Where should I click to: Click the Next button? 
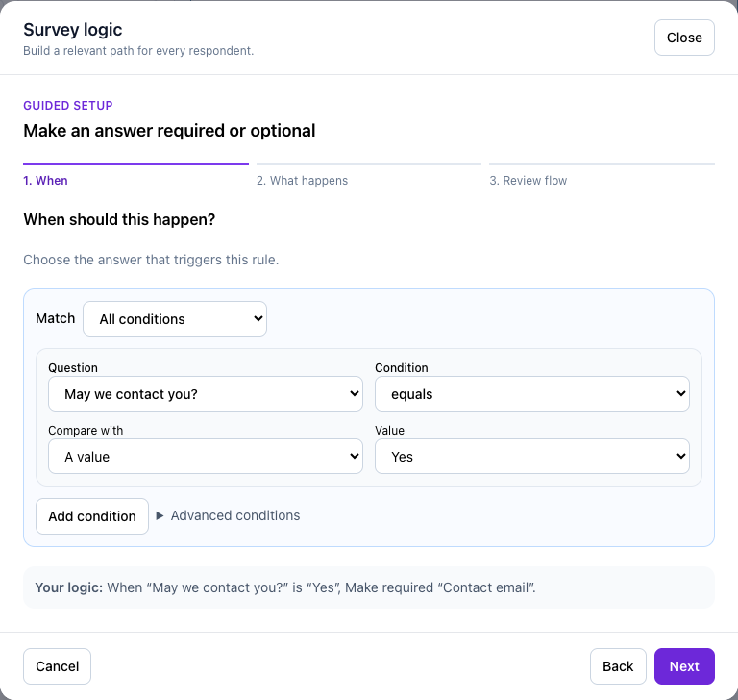click(x=684, y=666)
